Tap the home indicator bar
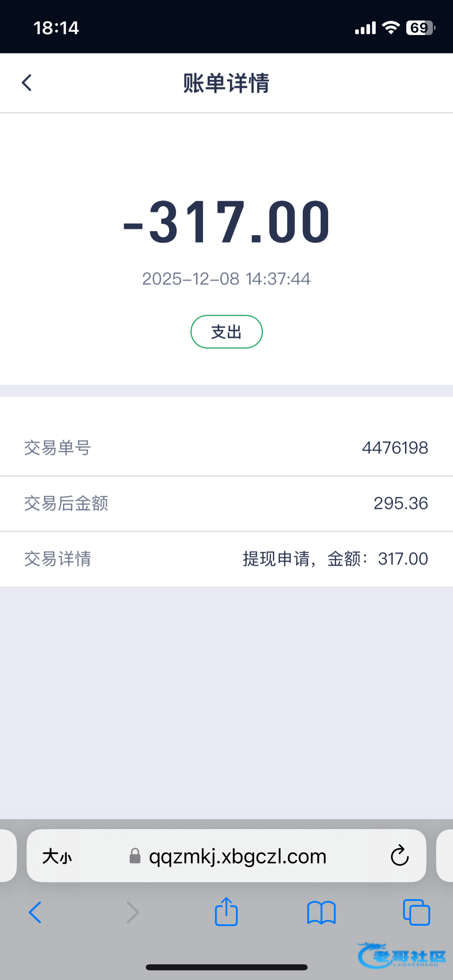This screenshot has width=453, height=980. coord(226,968)
